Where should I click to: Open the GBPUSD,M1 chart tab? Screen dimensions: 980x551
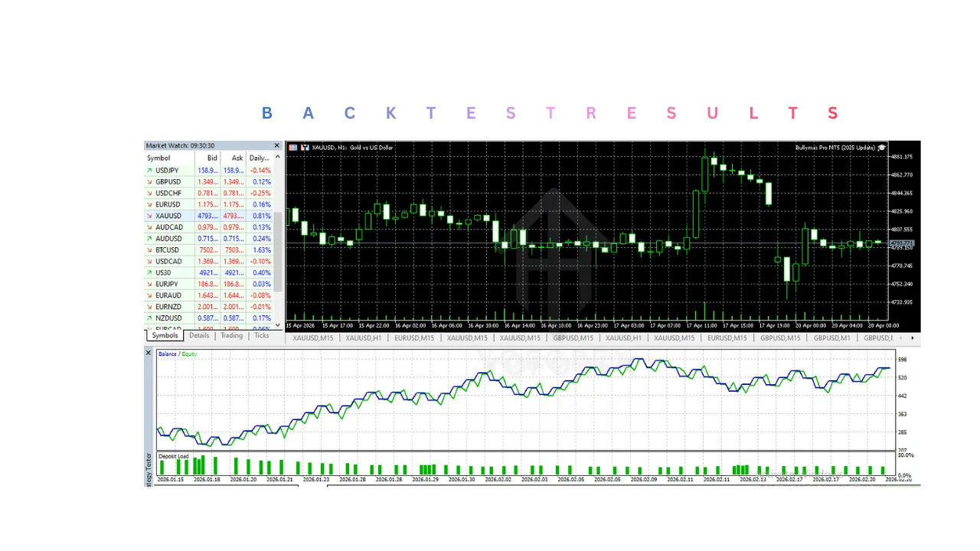[831, 337]
